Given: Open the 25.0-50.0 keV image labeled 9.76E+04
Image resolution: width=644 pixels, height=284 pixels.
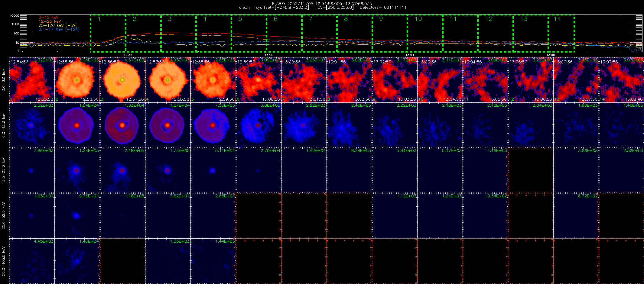Looking at the screenshot, I should click(x=77, y=216).
